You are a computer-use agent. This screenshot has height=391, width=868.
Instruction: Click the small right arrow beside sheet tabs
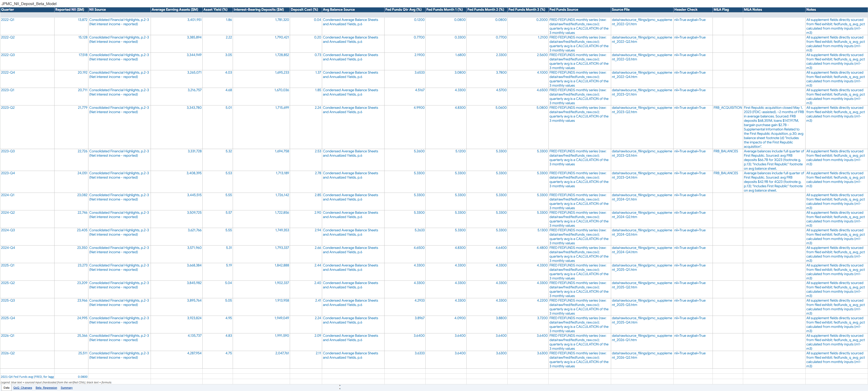pos(340,385)
